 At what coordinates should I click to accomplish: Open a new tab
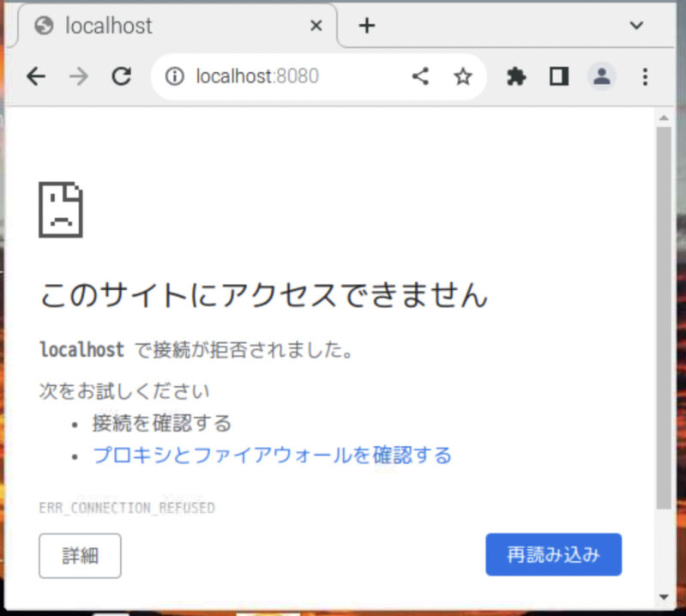(367, 26)
